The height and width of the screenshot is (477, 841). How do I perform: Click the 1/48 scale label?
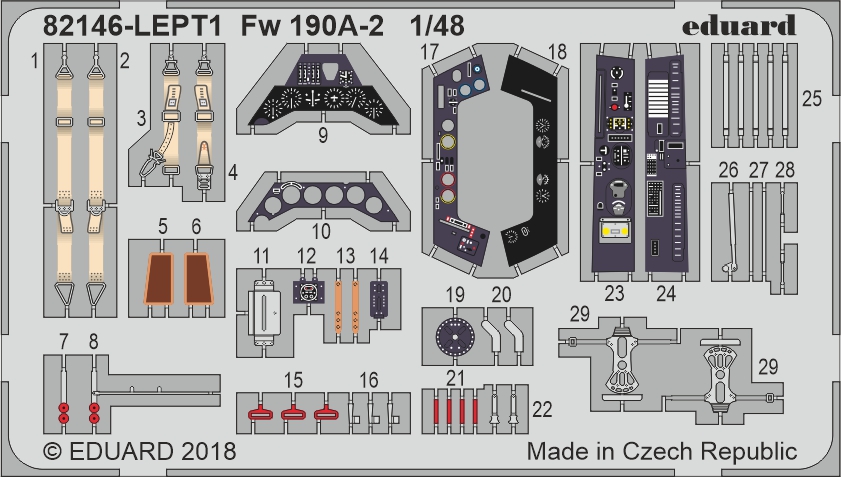(x=437, y=26)
